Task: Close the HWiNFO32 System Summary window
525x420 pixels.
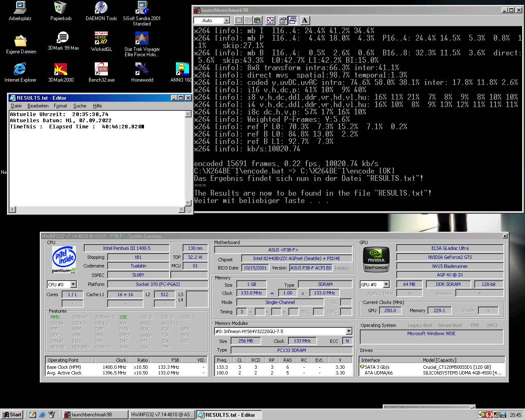Action: pos(504,236)
